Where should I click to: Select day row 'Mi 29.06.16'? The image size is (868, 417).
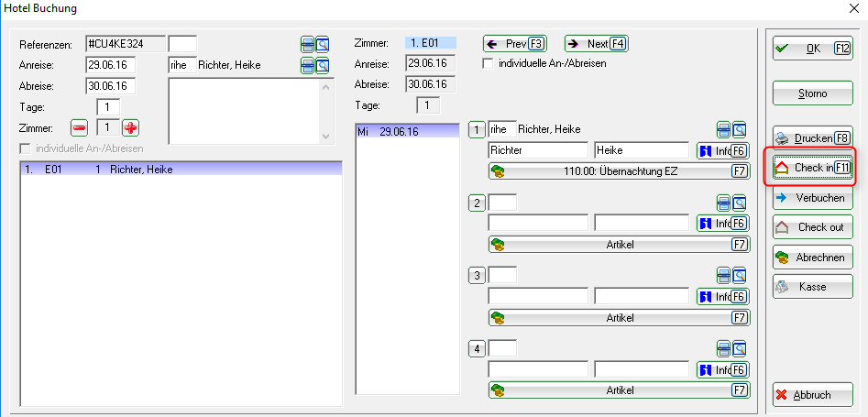tap(408, 132)
